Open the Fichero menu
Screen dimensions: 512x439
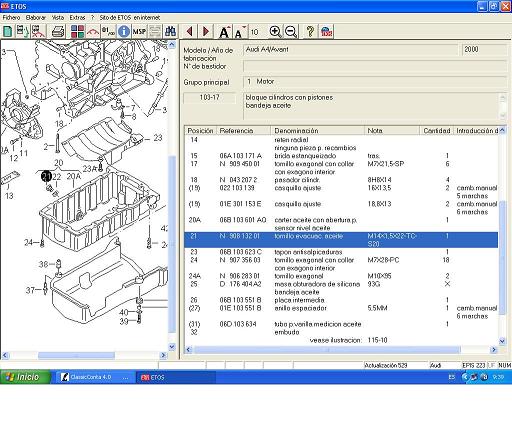pos(12,17)
